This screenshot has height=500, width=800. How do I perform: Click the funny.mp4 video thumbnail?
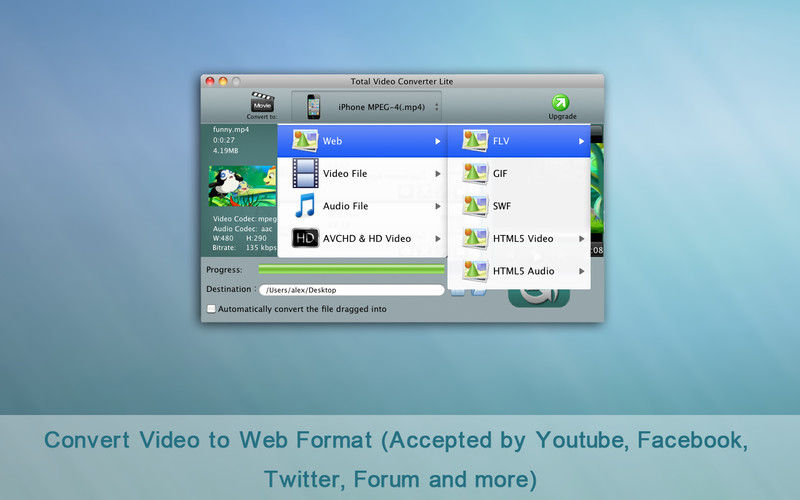242,186
